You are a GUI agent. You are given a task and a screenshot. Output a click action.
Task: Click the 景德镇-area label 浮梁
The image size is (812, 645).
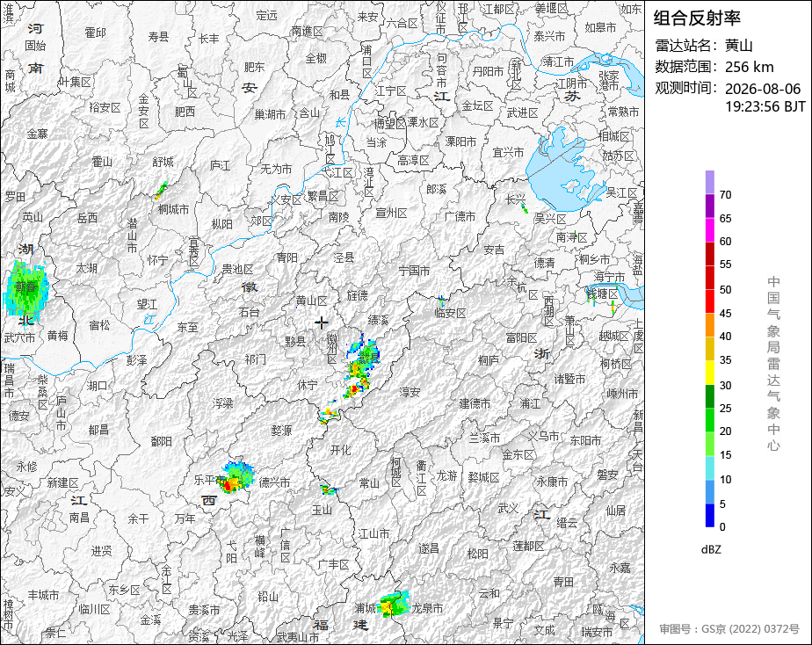click(222, 402)
